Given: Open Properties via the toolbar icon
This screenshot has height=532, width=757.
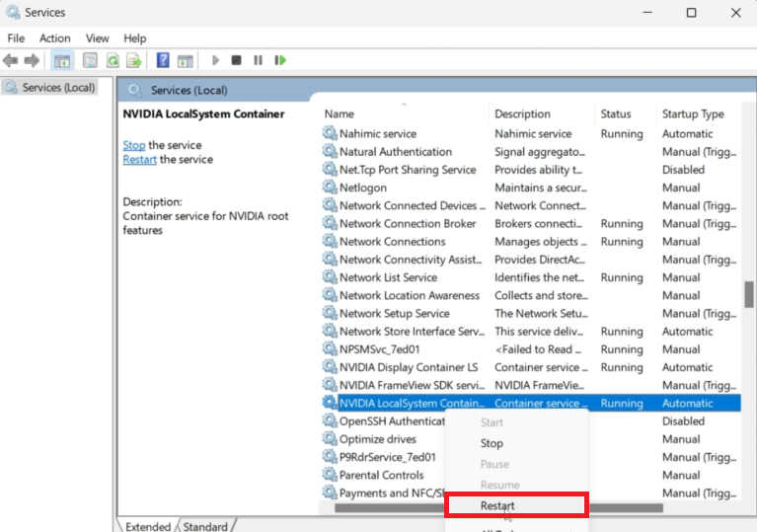Looking at the screenshot, I should click(90, 60).
